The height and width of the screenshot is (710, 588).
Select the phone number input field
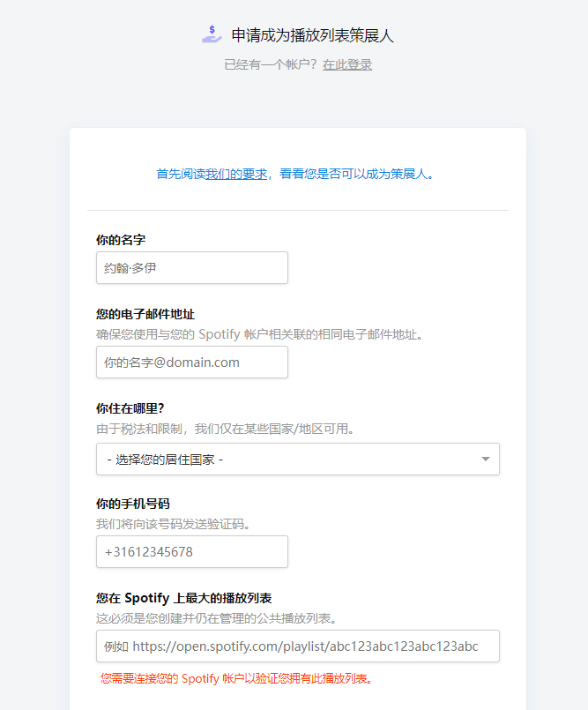(191, 552)
